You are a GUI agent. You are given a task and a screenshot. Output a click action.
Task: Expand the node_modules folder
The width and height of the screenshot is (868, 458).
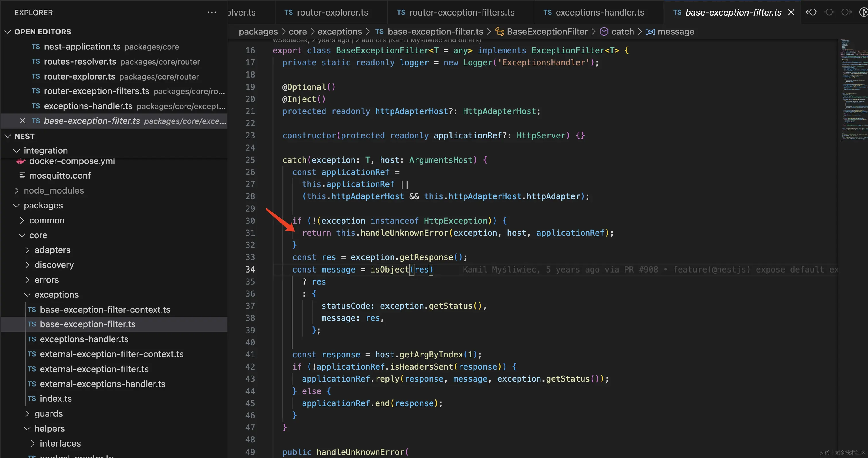click(x=16, y=190)
